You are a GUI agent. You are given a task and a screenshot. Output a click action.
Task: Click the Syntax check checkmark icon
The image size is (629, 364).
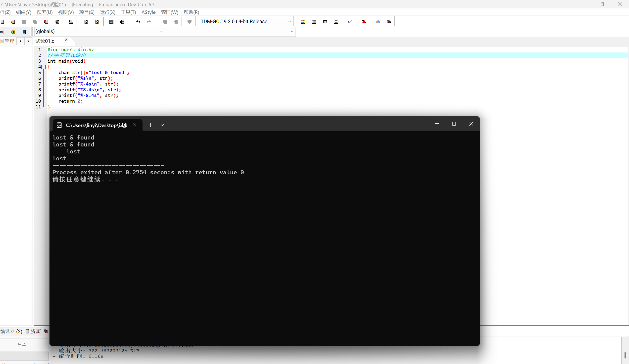pyautogui.click(x=350, y=22)
